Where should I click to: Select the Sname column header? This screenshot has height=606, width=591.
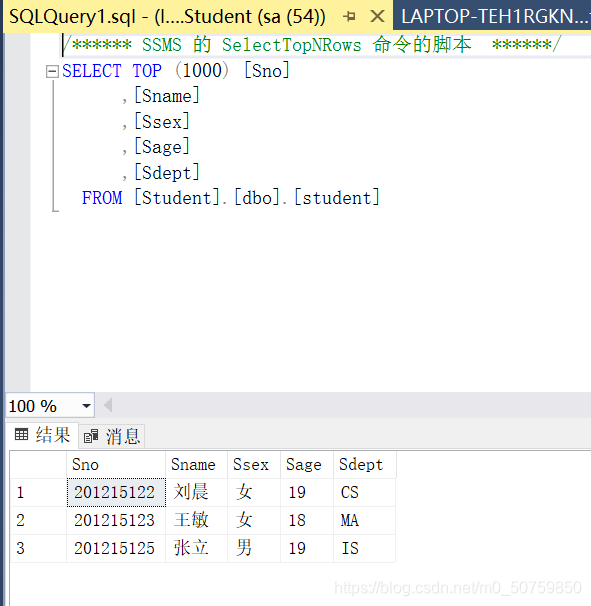(196, 465)
